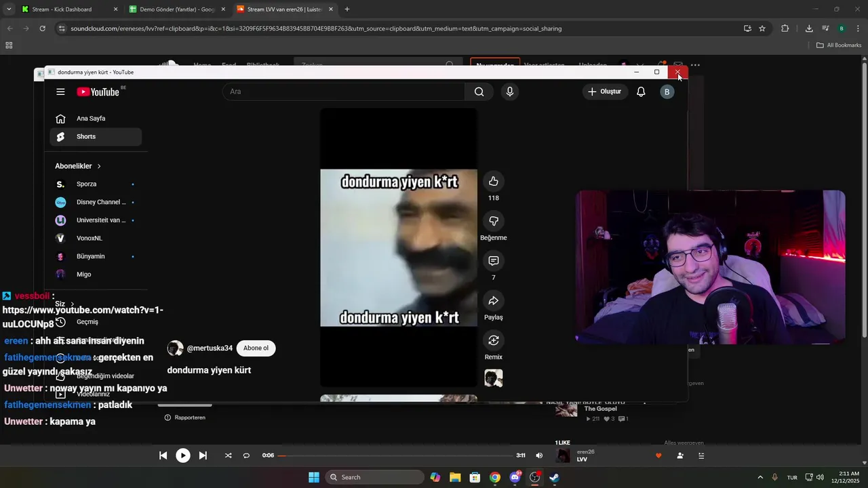
Task: Bookmark this page with star icon
Action: click(762, 28)
